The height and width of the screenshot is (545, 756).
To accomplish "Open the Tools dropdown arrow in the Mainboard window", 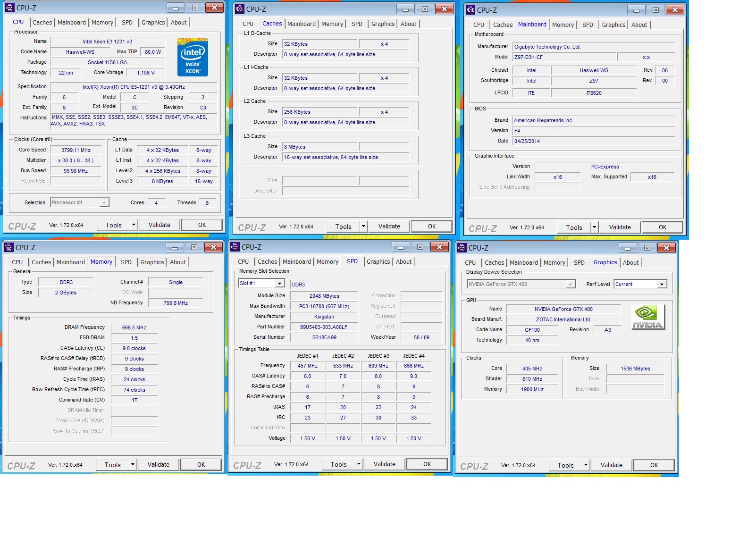I will tap(594, 227).
